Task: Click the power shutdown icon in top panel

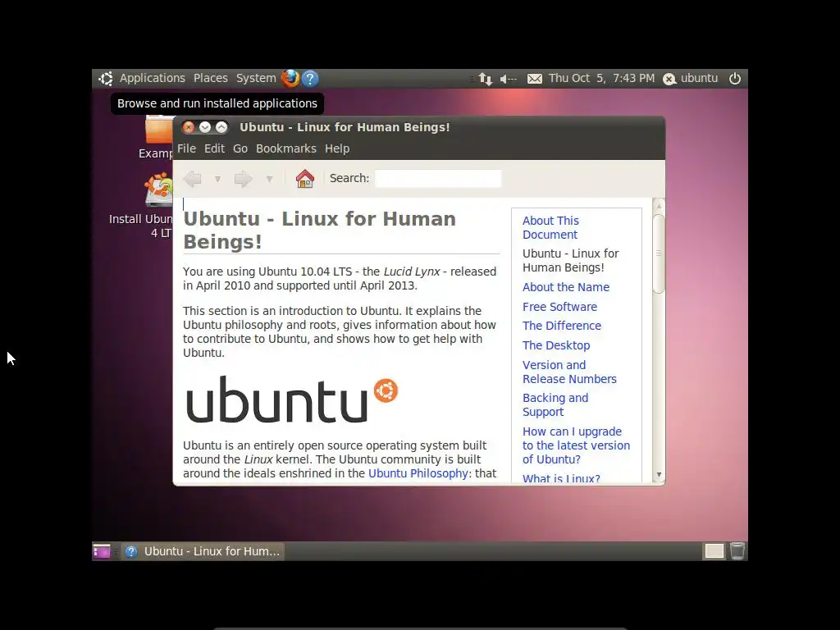Action: tap(735, 78)
